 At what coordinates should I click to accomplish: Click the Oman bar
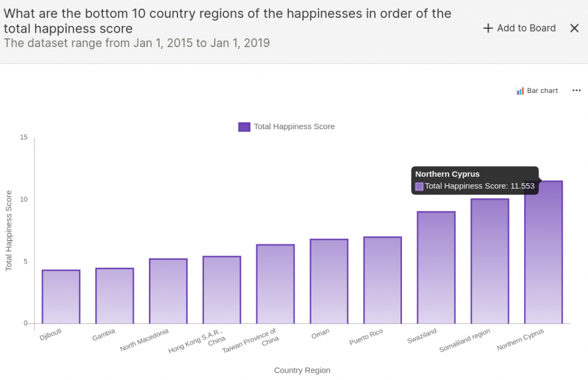pyautogui.click(x=329, y=281)
